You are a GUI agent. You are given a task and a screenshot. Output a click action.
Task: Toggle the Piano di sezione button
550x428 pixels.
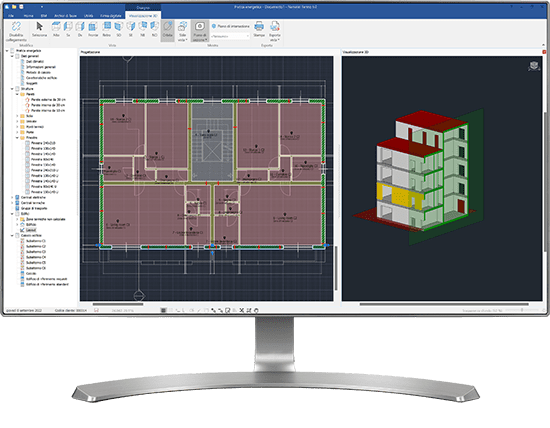pyautogui.click(x=200, y=31)
